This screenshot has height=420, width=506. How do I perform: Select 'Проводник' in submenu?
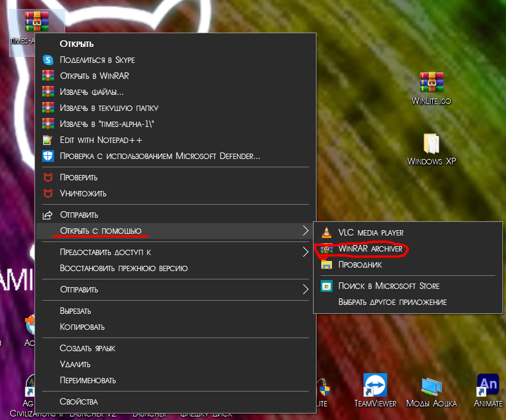408,265
